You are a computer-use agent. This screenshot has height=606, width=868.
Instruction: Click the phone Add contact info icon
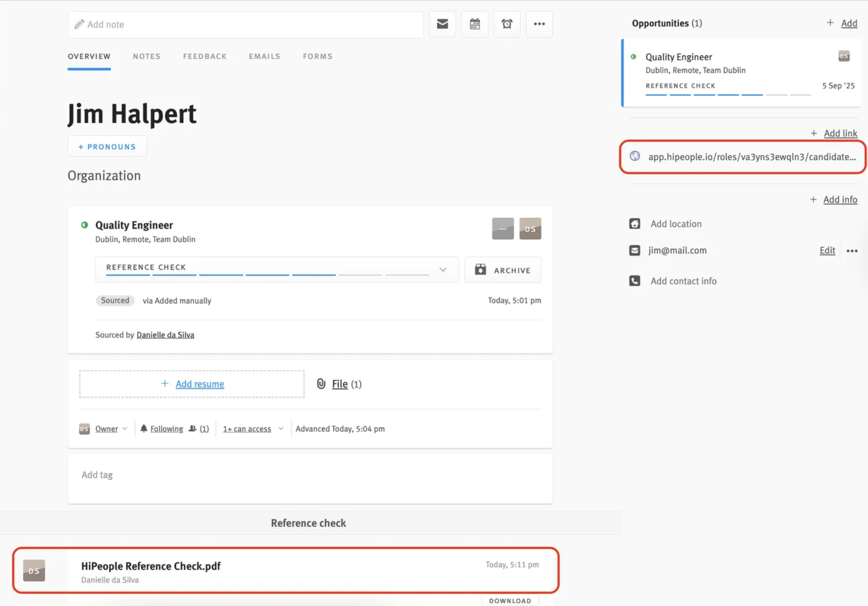(x=634, y=281)
